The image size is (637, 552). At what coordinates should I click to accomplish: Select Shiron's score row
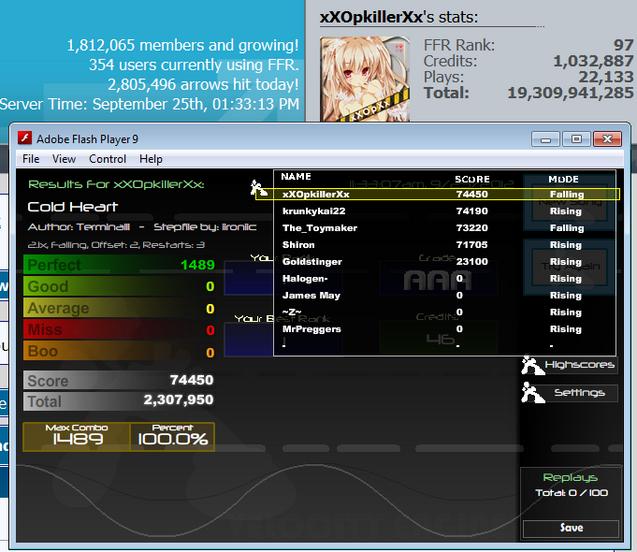click(x=444, y=245)
